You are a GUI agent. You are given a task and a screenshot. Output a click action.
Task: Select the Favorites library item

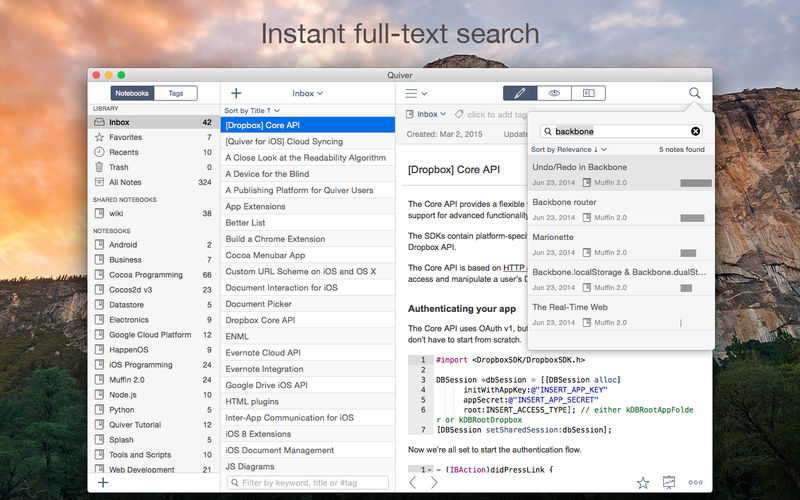coord(125,137)
